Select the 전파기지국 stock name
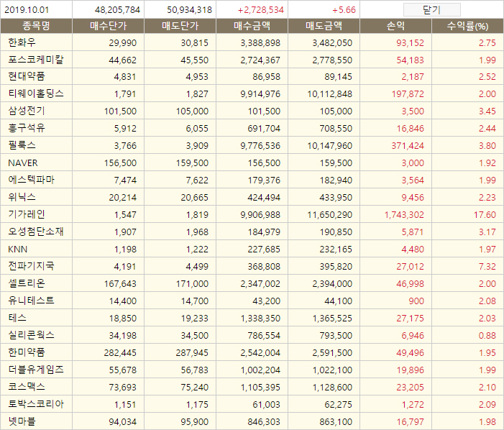This screenshot has width=504, height=430. pyautogui.click(x=31, y=267)
